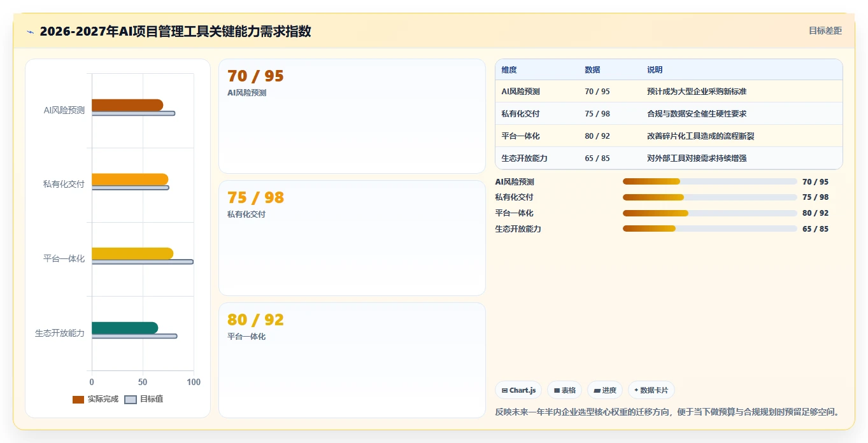Click the orange 私有化交付 actual bar in chart

tap(130, 179)
